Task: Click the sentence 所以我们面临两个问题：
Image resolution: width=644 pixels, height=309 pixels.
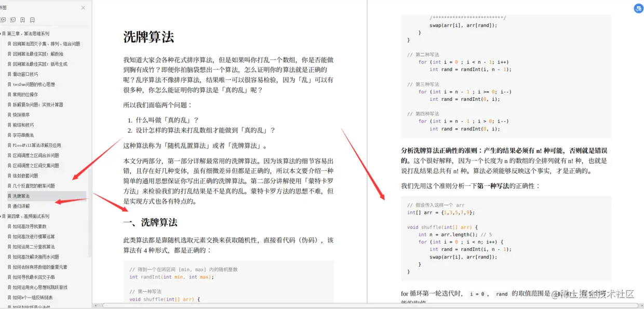Action: click(158, 105)
